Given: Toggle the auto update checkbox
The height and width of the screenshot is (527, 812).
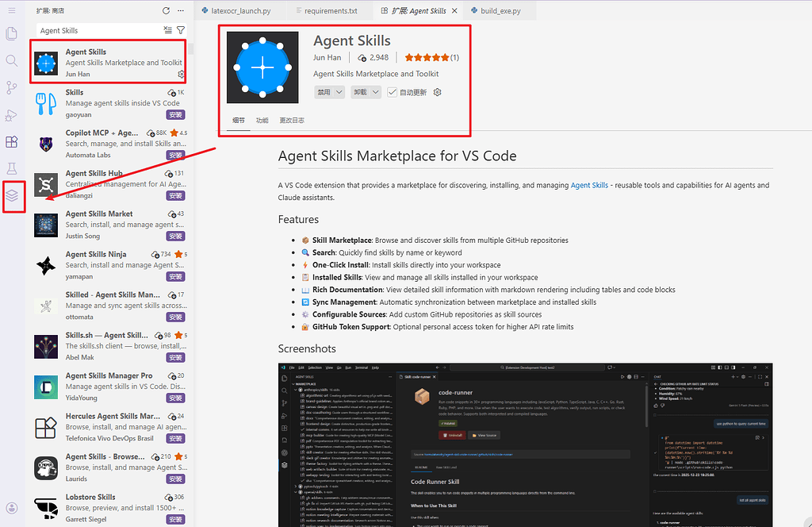Looking at the screenshot, I should pyautogui.click(x=392, y=92).
